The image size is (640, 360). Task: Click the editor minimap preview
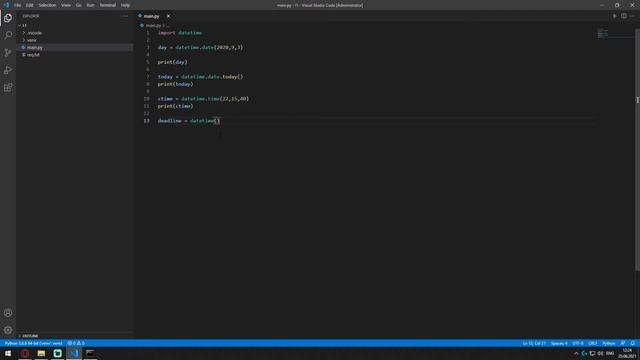(603, 33)
